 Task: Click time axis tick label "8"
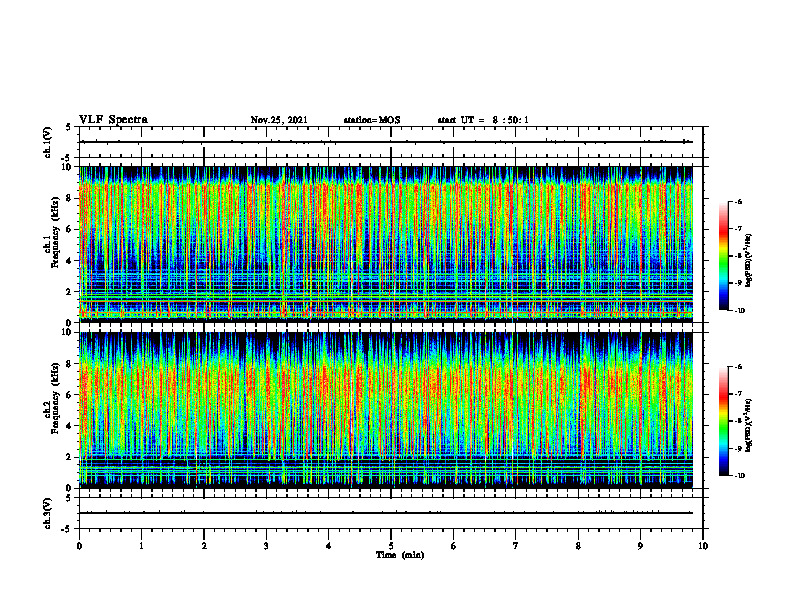[x=578, y=546]
